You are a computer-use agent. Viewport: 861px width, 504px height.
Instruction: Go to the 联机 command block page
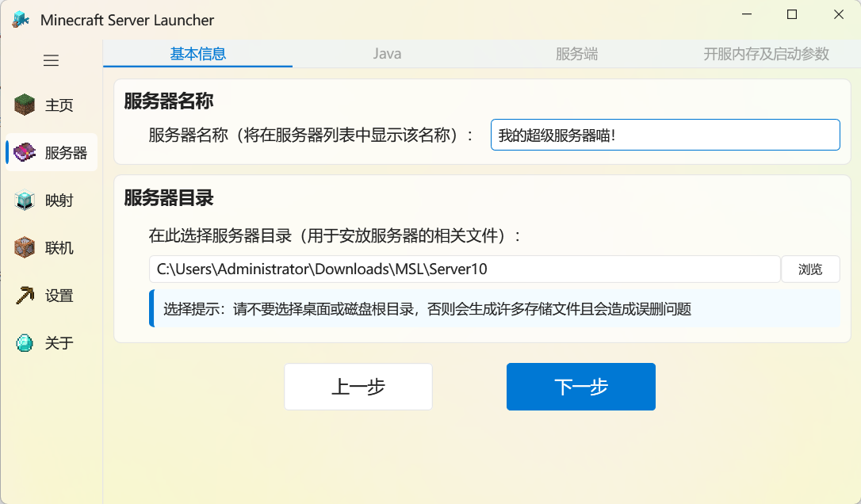pos(52,248)
